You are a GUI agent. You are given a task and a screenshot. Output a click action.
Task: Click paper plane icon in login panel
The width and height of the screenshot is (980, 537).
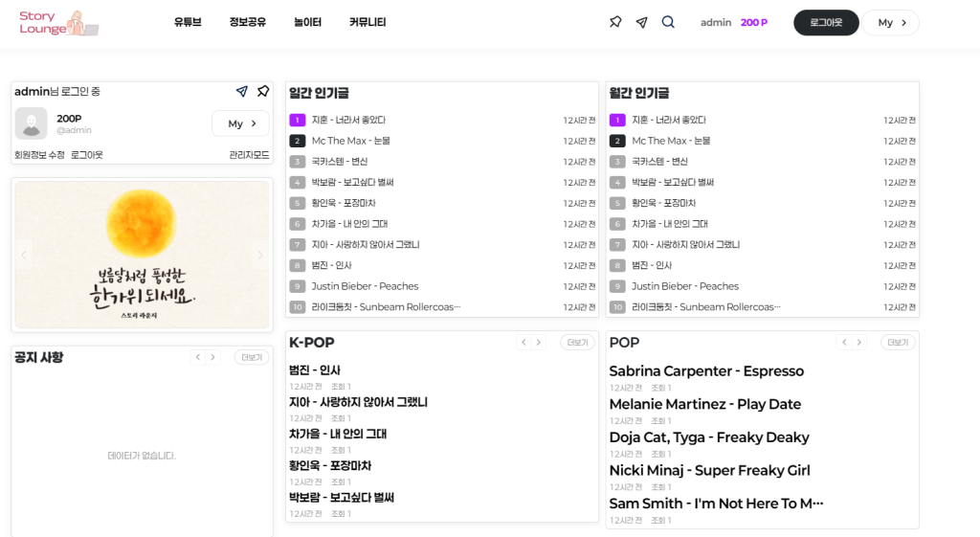pos(242,92)
